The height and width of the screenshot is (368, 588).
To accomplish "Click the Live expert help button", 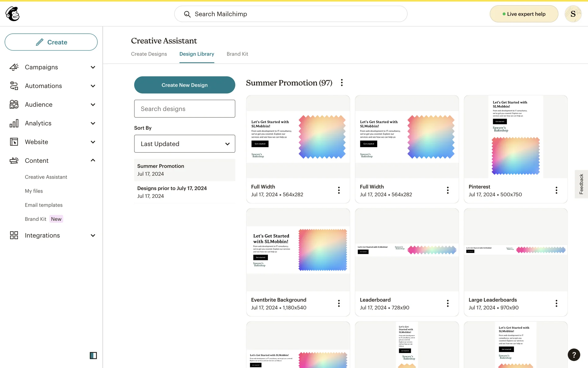I will point(524,14).
